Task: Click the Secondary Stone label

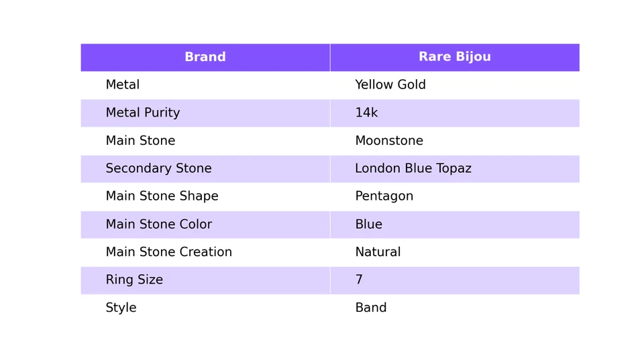Action: (x=158, y=168)
